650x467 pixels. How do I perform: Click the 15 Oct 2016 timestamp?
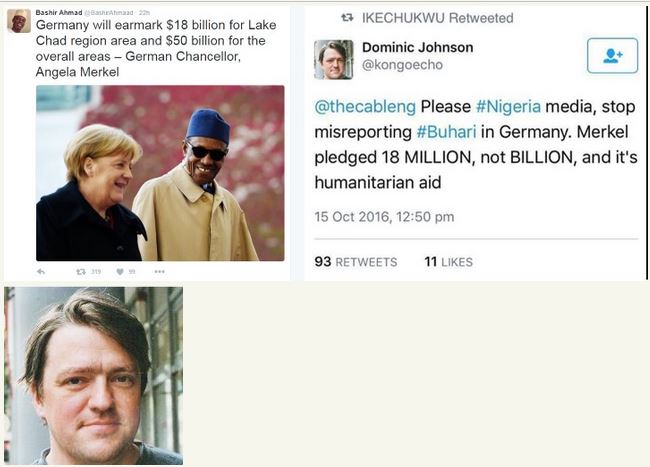384,216
